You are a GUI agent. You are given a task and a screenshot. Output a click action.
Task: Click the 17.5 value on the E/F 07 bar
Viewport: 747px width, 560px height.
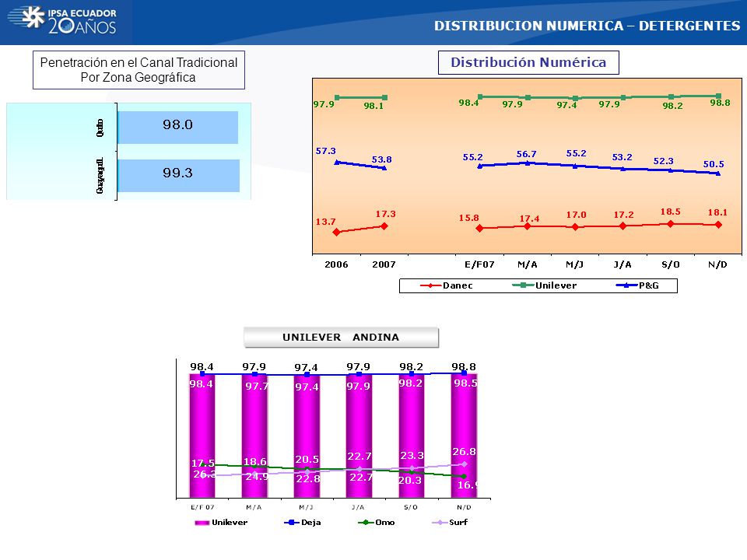(x=203, y=463)
